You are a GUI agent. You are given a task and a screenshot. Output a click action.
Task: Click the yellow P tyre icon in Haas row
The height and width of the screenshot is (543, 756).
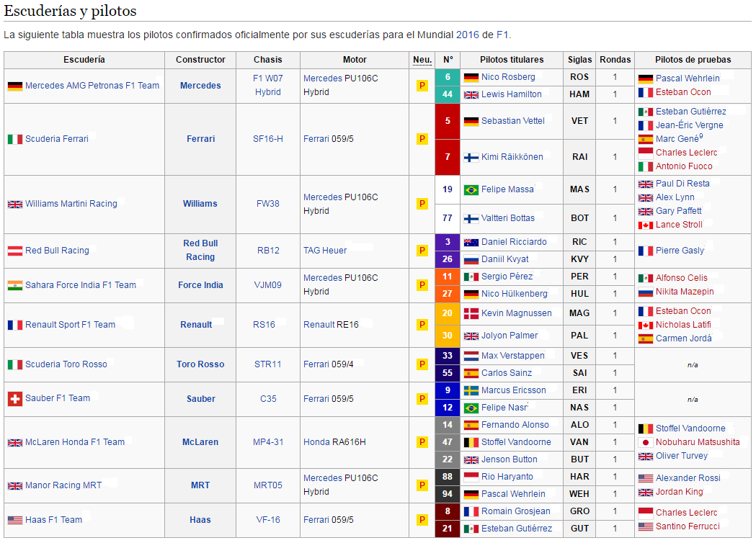422,520
